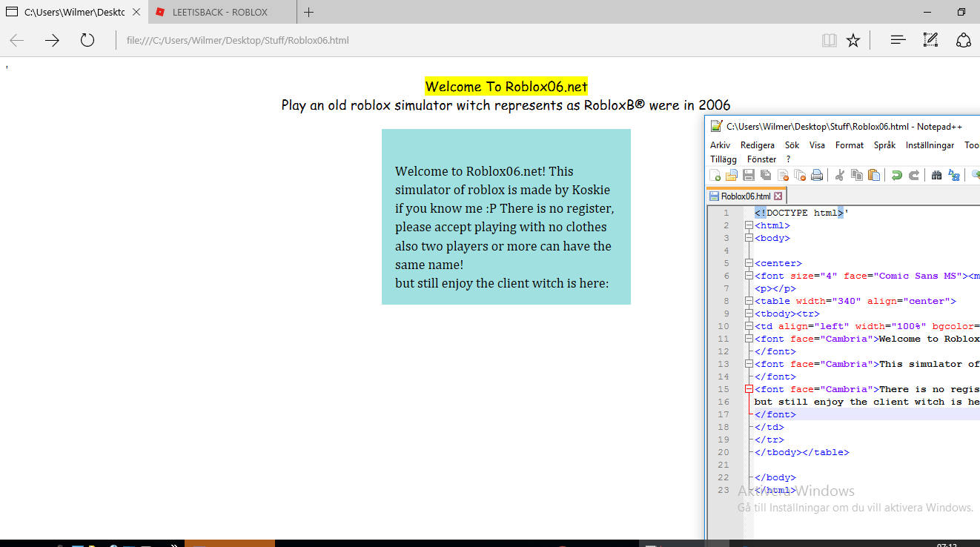
Task: Collapse the <td> fold on line 10
Action: tap(749, 326)
